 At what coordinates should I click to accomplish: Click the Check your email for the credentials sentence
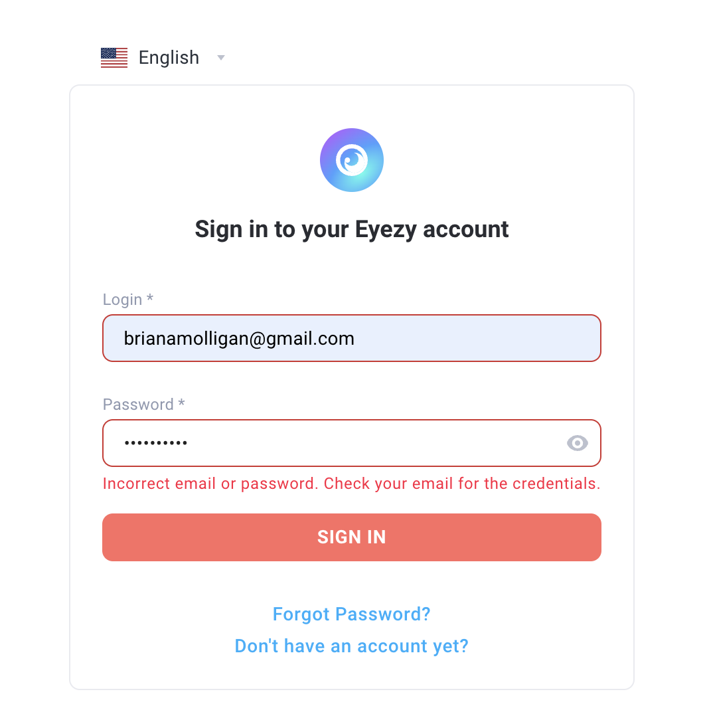coord(462,484)
